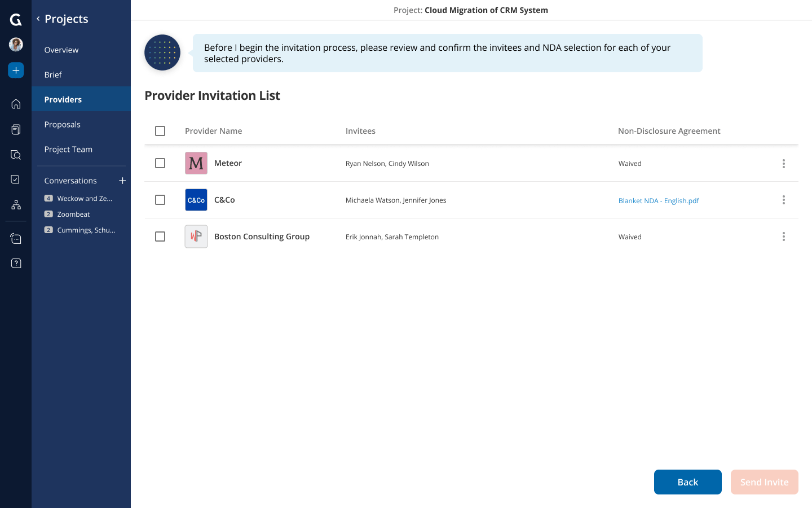Click the Back button

[687, 482]
